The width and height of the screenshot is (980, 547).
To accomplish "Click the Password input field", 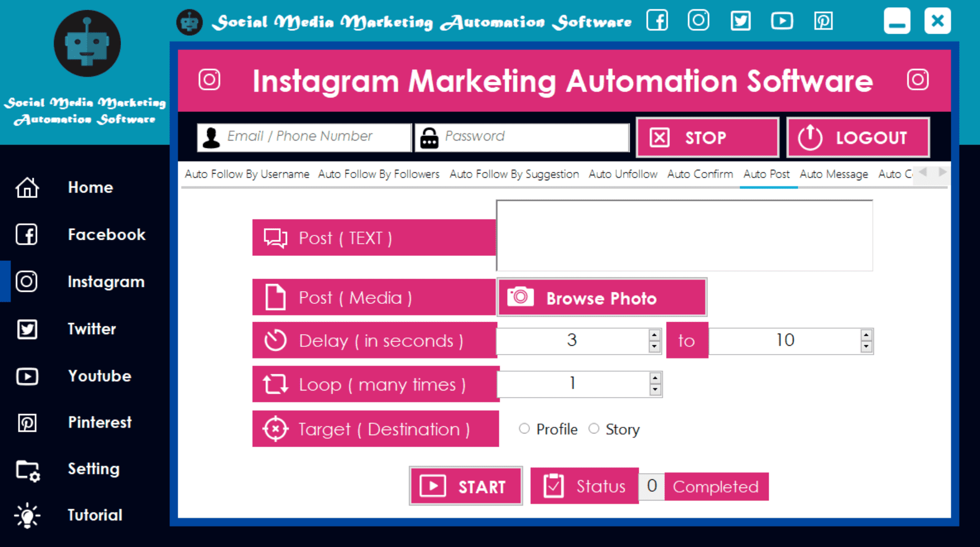I will (522, 137).
